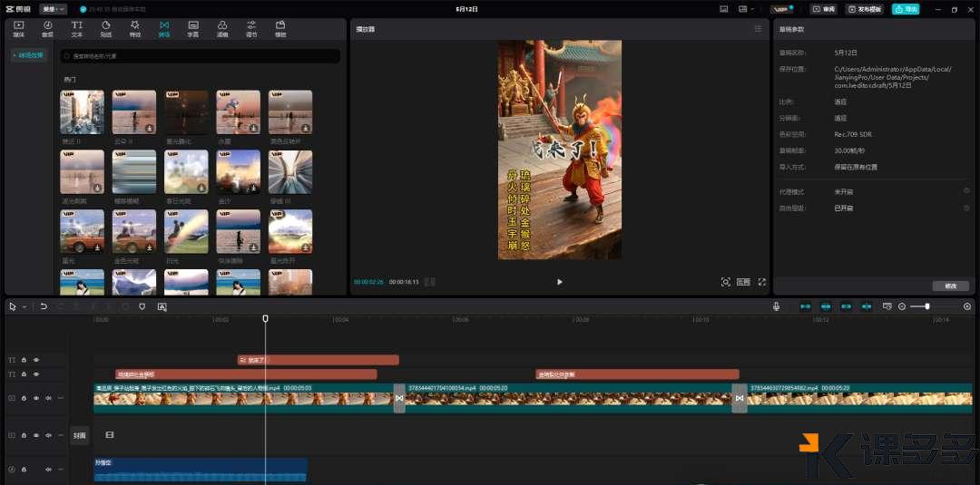Open the 字幕 captions tab

coord(193,29)
